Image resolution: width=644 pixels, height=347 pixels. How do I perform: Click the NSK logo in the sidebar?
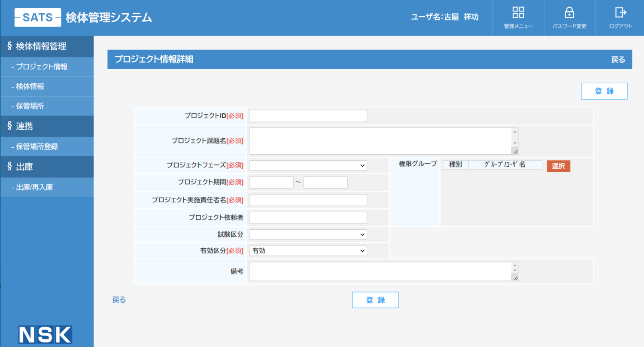point(45,335)
